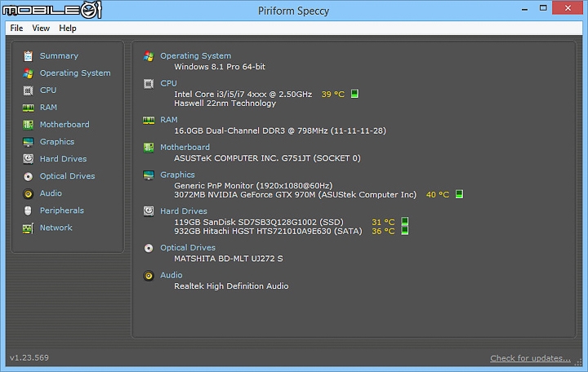Click the Hard Drives heading in summary panel
588x372 pixels.
pos(184,211)
